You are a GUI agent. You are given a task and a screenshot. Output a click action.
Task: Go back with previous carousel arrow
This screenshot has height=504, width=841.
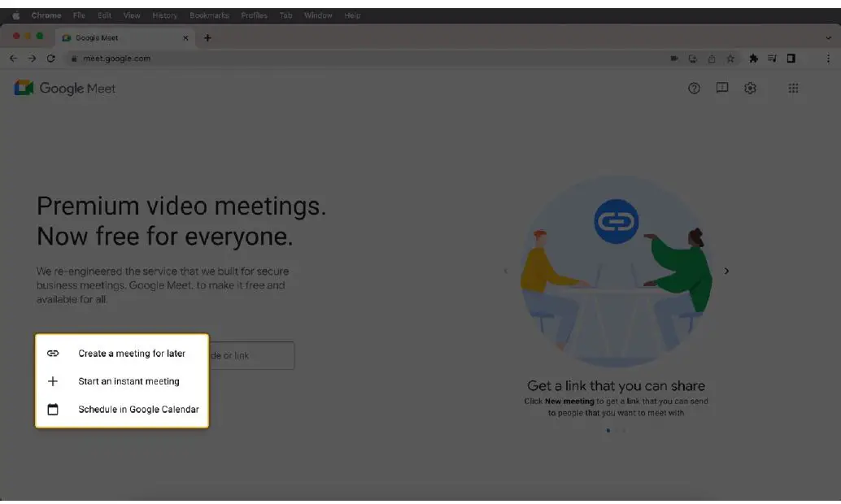click(505, 271)
